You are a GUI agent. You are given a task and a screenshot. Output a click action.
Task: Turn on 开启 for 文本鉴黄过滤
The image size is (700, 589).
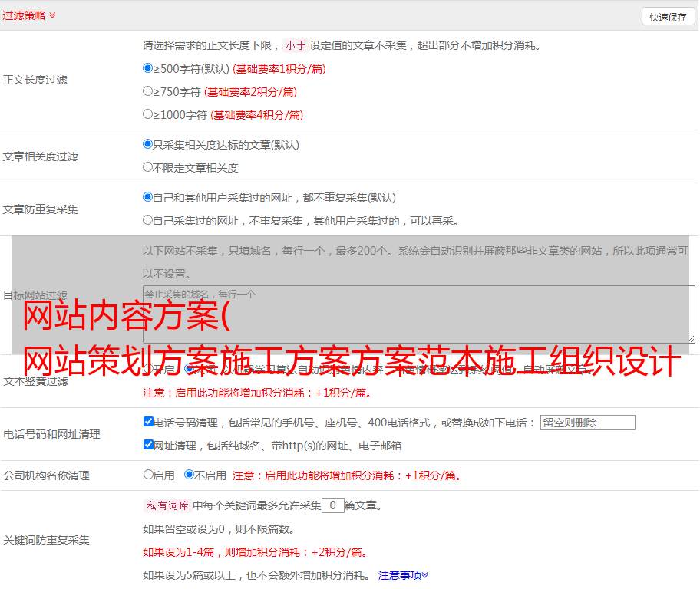pyautogui.click(x=148, y=369)
